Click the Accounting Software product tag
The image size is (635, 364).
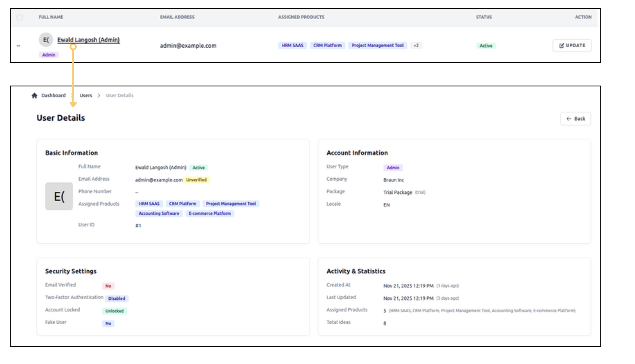[159, 213]
